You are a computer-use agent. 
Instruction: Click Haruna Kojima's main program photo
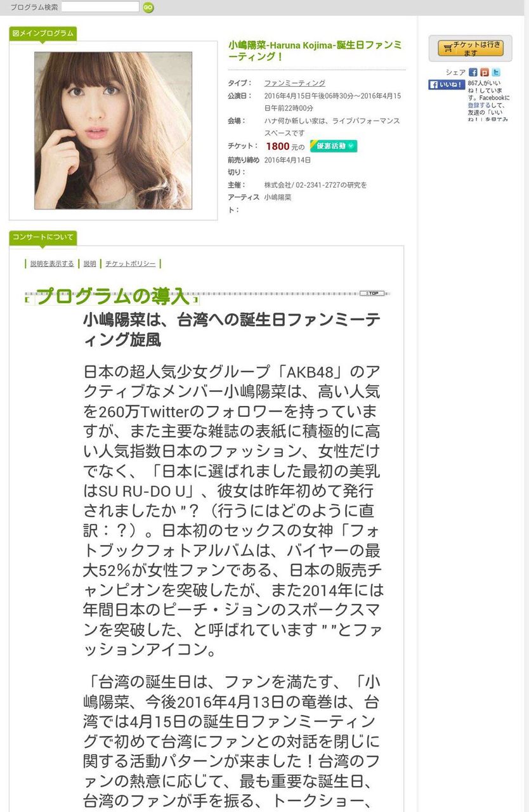coord(113,131)
